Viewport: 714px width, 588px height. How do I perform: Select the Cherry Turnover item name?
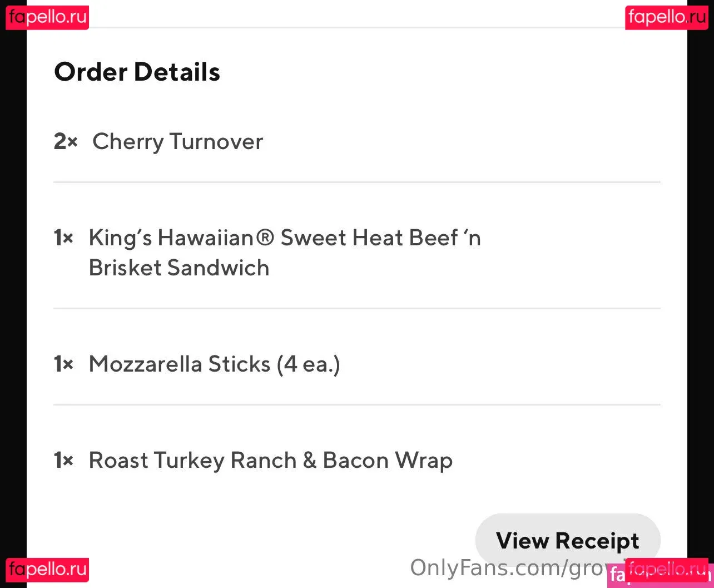tap(177, 142)
